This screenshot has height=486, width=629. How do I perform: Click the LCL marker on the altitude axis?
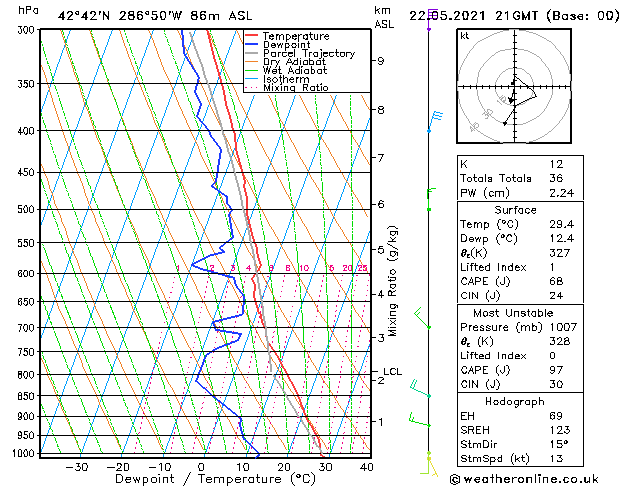[392, 372]
